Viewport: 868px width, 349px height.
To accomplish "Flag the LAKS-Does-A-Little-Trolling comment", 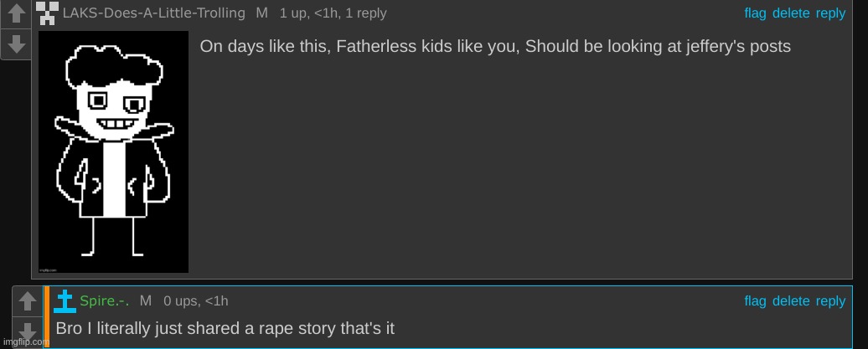I will [755, 13].
